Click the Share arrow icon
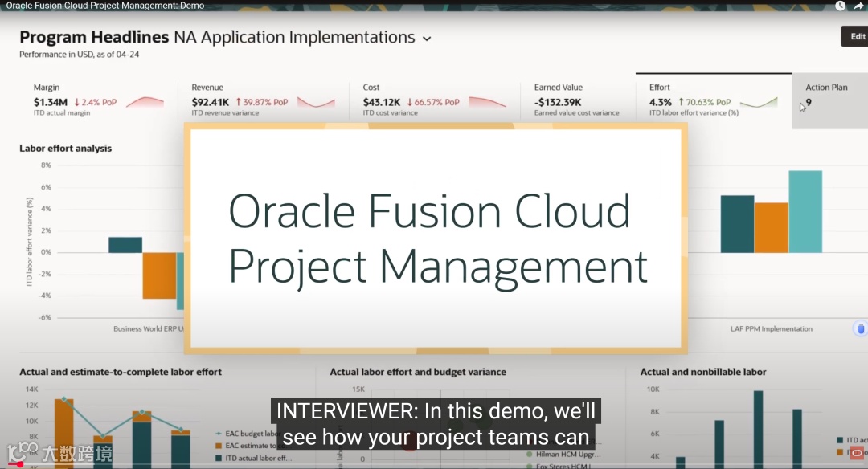 [858, 6]
